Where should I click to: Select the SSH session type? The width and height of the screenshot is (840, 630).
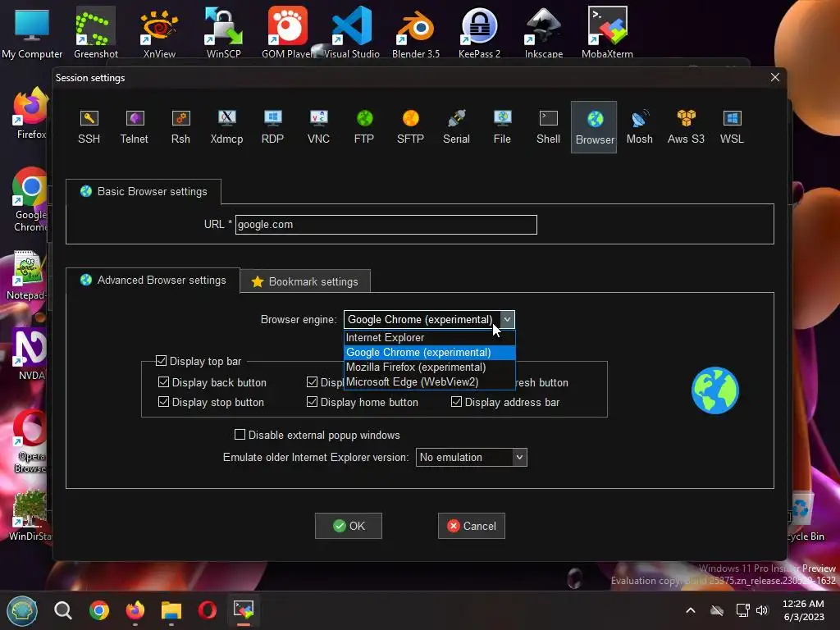[89, 127]
